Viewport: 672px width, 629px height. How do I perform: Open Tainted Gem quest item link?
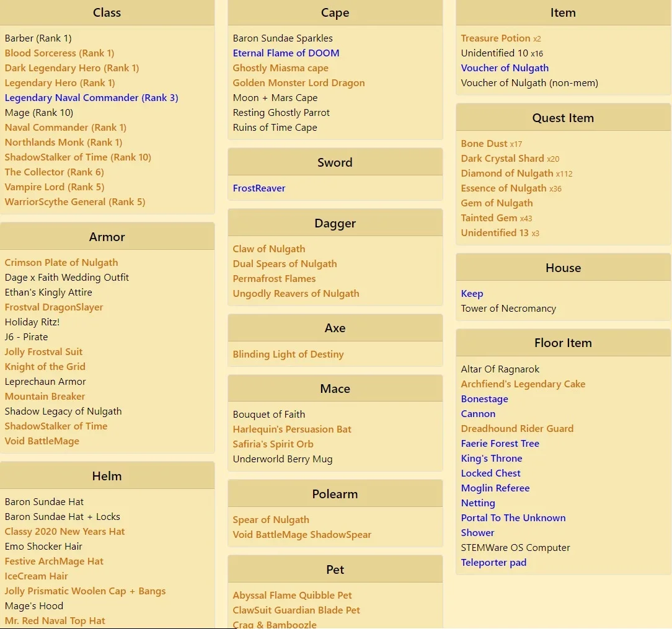tap(489, 218)
